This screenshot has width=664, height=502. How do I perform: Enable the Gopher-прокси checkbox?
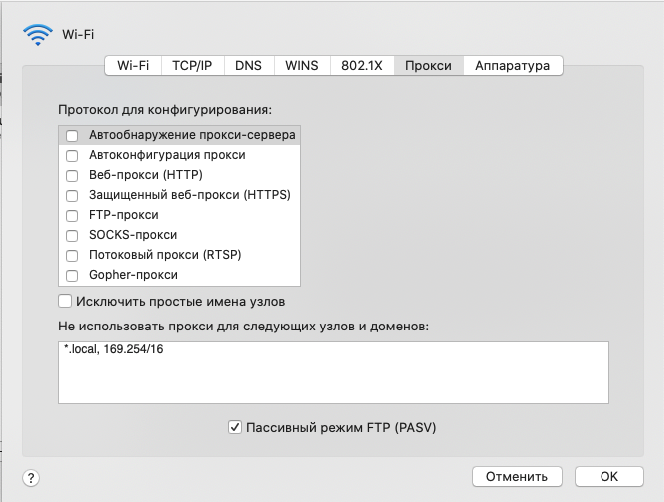[72, 275]
